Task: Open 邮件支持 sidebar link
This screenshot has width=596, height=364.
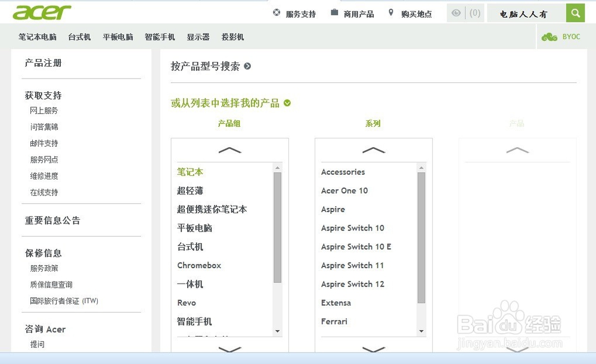Action: (44, 143)
